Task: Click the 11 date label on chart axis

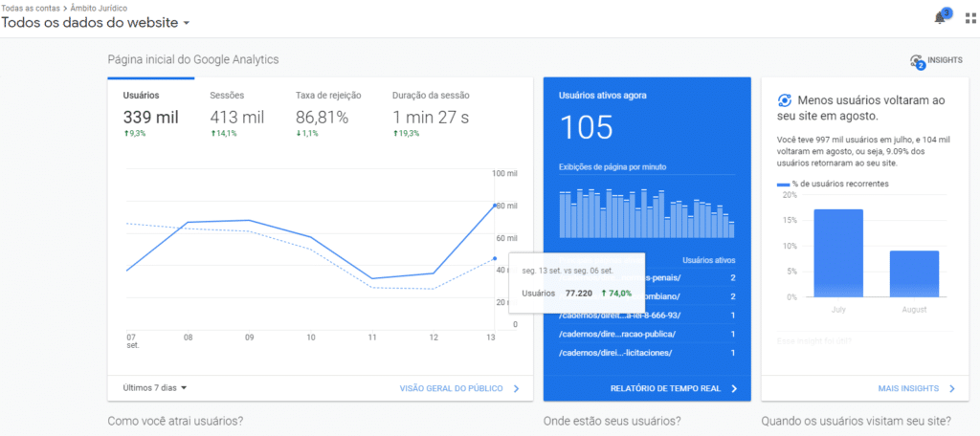Action: coord(372,338)
